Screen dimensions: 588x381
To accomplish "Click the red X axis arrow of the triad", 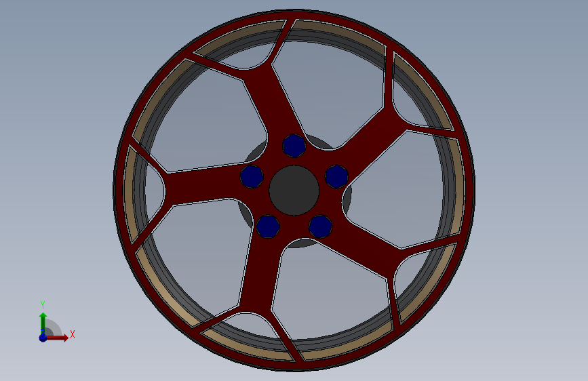I will (57, 338).
